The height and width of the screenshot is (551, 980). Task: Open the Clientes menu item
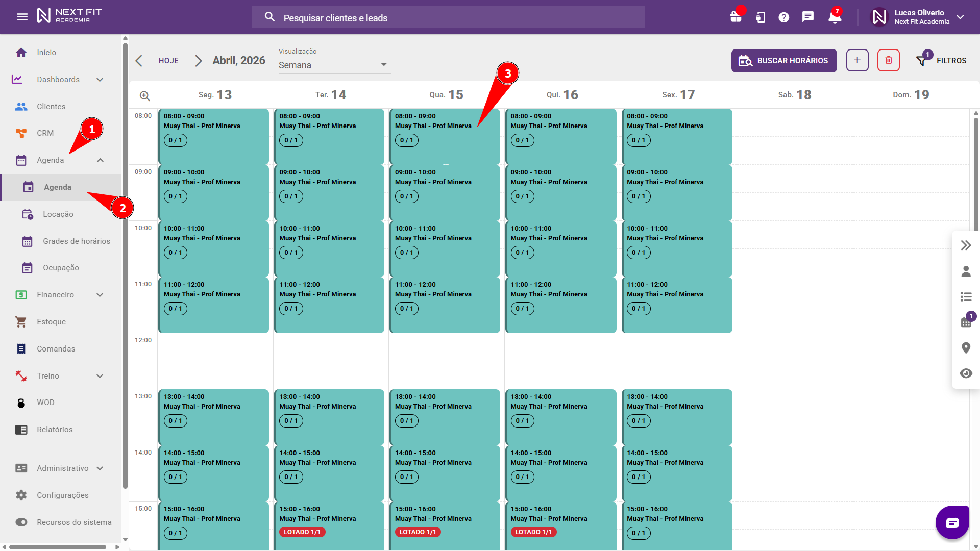coord(51,106)
